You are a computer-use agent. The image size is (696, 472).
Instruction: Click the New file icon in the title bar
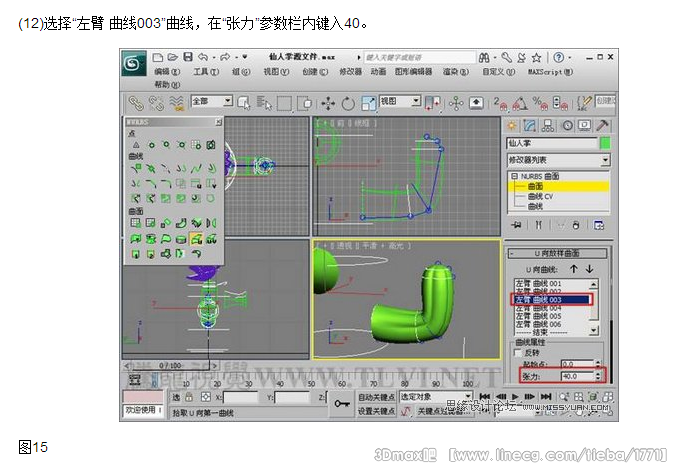tap(157, 57)
